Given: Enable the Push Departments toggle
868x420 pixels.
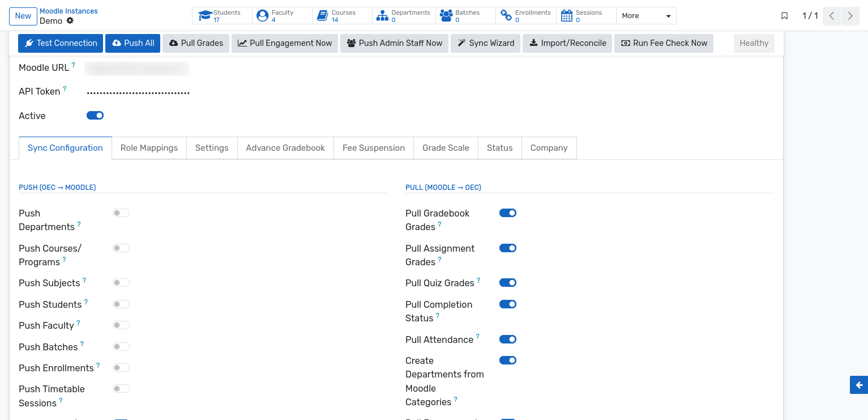Looking at the screenshot, I should [121, 213].
